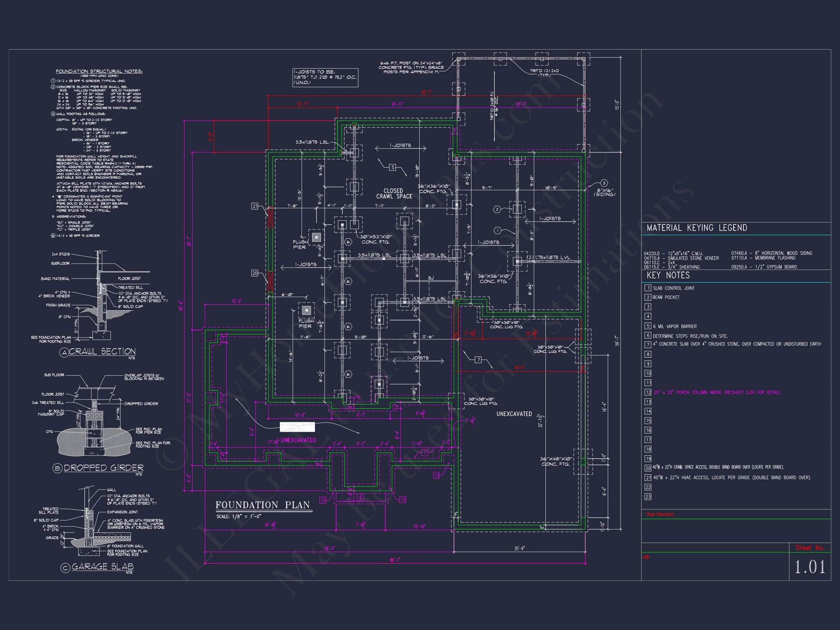840x630 pixels.
Task: Click the circled A Crawl Section marker
Action: [x=64, y=353]
